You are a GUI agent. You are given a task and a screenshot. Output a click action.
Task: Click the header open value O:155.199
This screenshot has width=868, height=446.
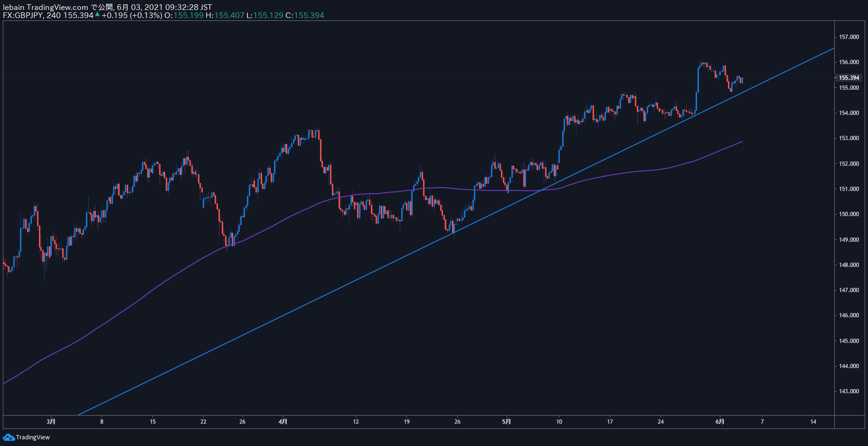pyautogui.click(x=184, y=15)
